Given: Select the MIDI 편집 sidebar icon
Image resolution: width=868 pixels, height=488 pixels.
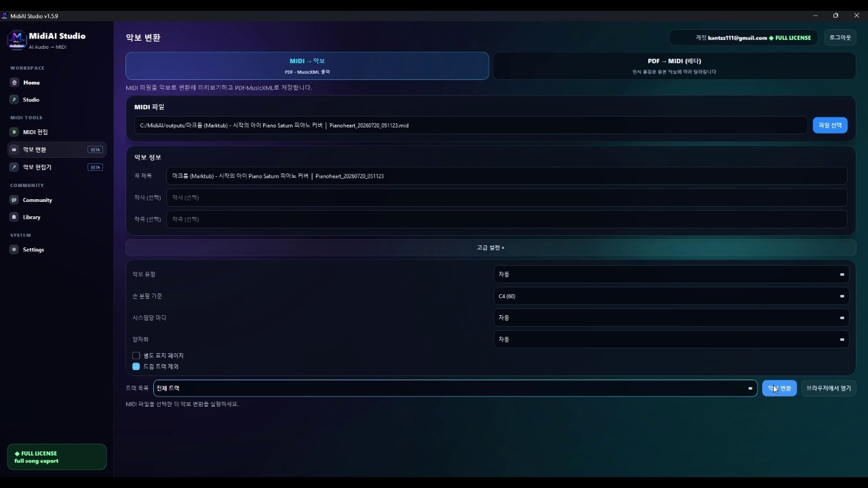Looking at the screenshot, I should (14, 132).
